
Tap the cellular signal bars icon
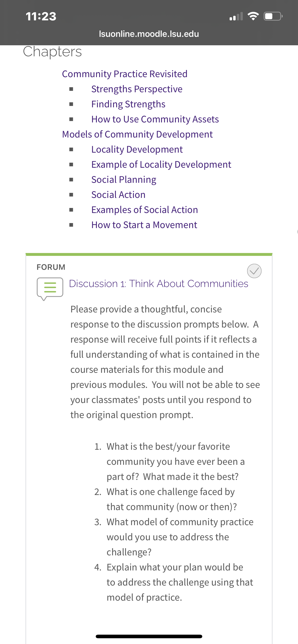pyautogui.click(x=236, y=16)
